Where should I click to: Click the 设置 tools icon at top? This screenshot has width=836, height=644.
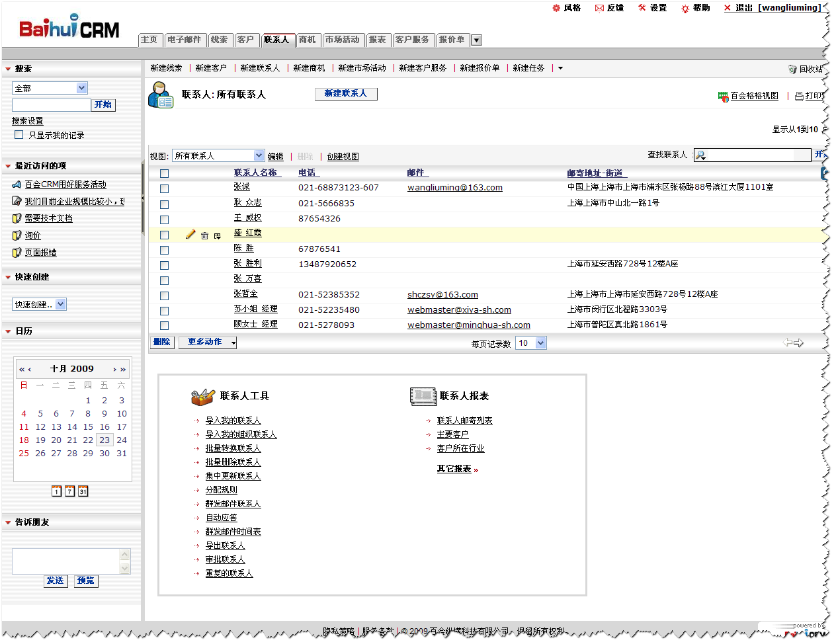coord(642,8)
